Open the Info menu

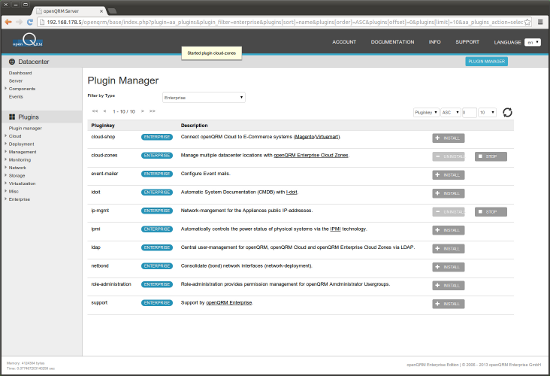(435, 42)
